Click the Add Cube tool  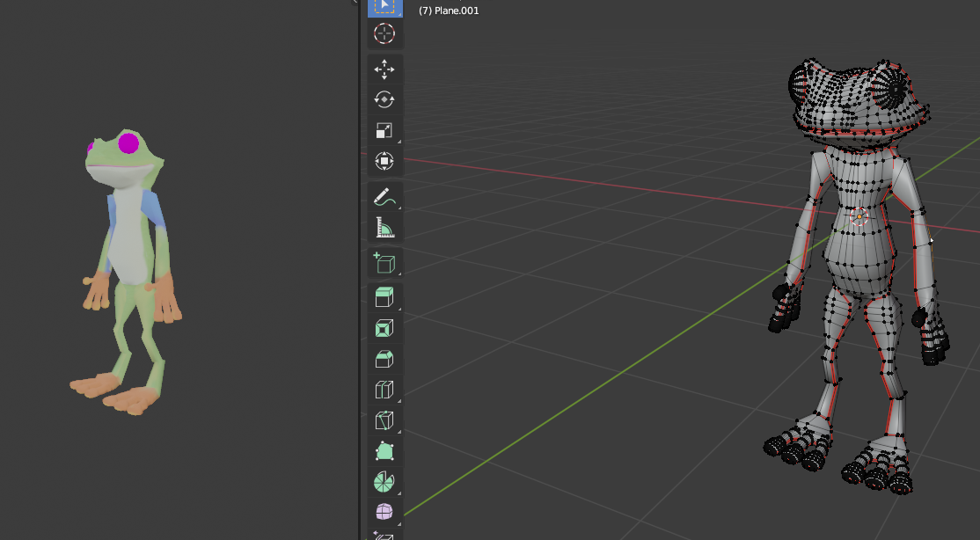[384, 262]
